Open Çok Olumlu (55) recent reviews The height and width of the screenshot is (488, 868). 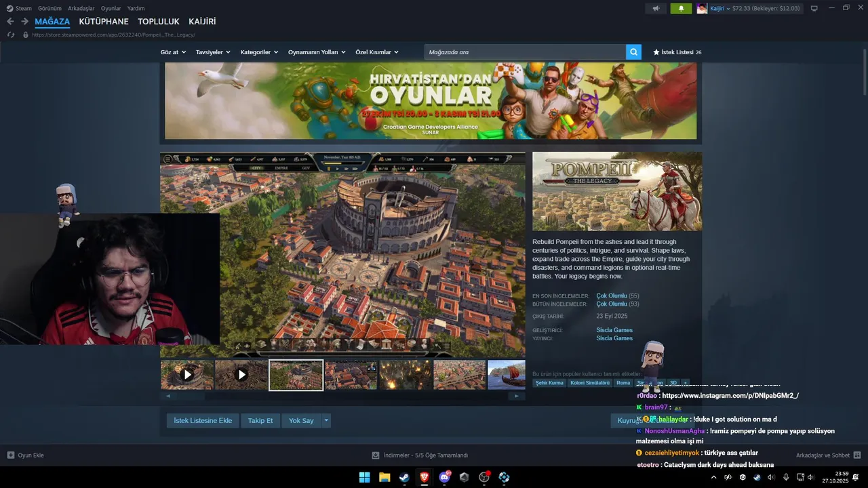(618, 296)
